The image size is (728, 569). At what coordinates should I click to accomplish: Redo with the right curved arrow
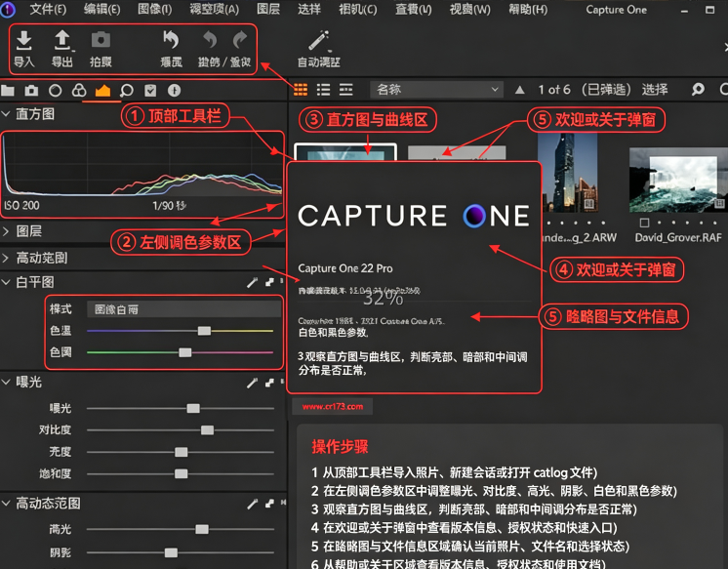click(239, 40)
